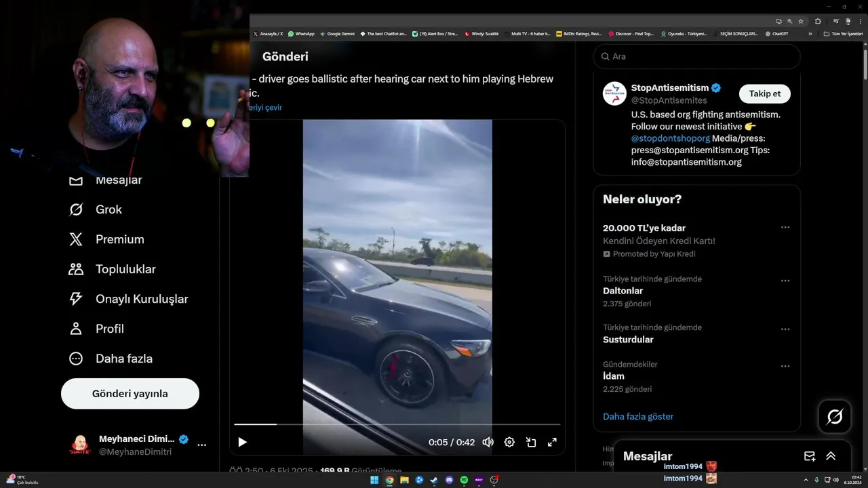This screenshot has width=868, height=488.
Task: Open File Explorer from the taskbar
Action: (405, 480)
